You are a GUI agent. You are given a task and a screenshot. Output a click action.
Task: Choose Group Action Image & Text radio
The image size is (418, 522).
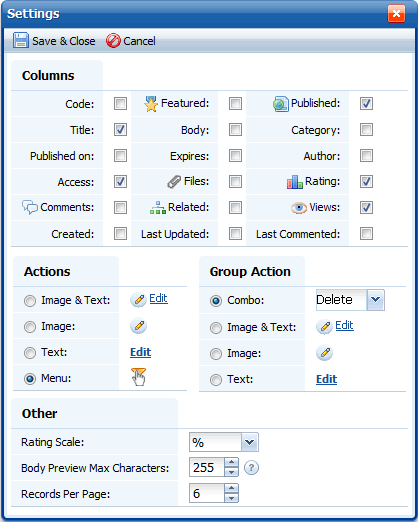tap(216, 328)
